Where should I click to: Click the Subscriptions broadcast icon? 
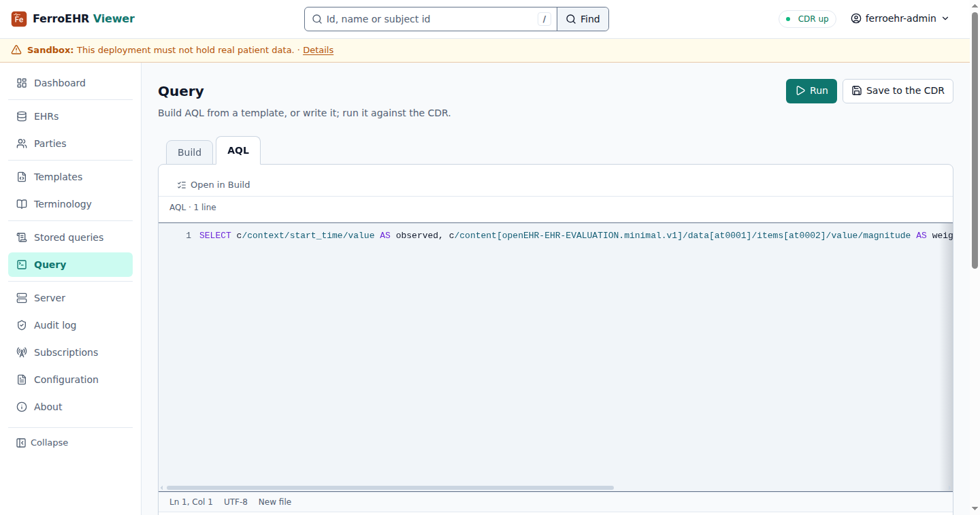point(22,352)
